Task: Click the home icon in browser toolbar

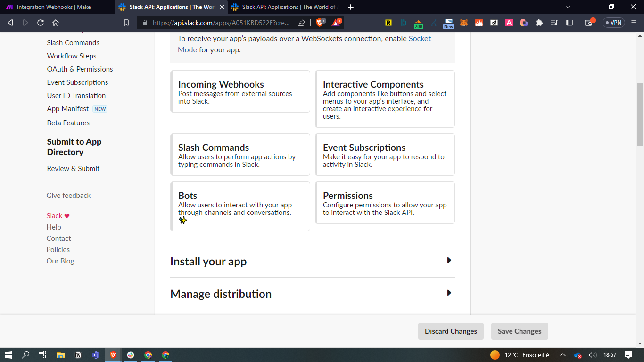Action: click(x=56, y=23)
